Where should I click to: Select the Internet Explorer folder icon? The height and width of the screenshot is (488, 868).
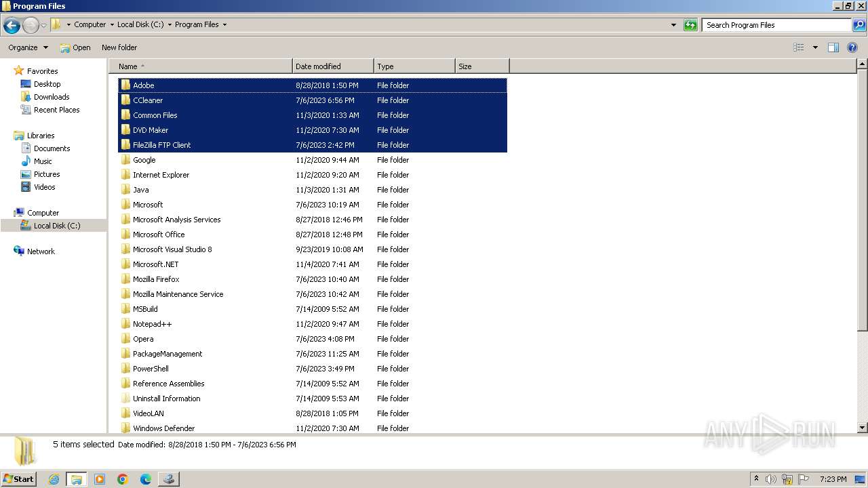(x=125, y=175)
